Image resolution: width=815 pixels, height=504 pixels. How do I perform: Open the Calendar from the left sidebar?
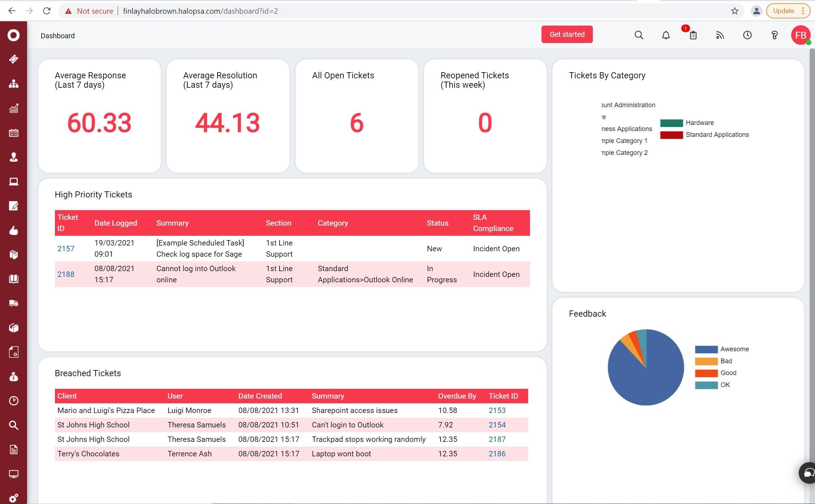(13, 132)
